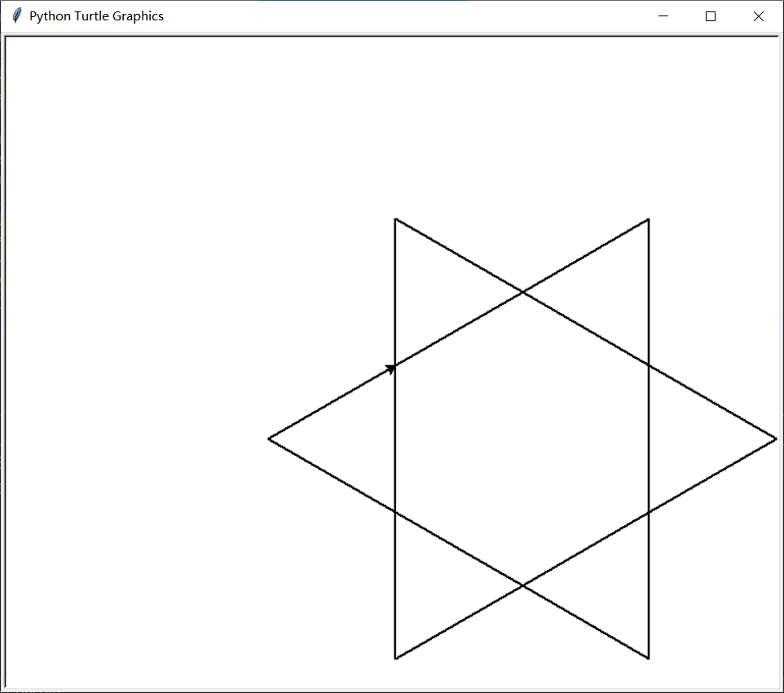Maximize the Python Turtle Graphics window
This screenshot has width=784, height=693.
pyautogui.click(x=711, y=16)
